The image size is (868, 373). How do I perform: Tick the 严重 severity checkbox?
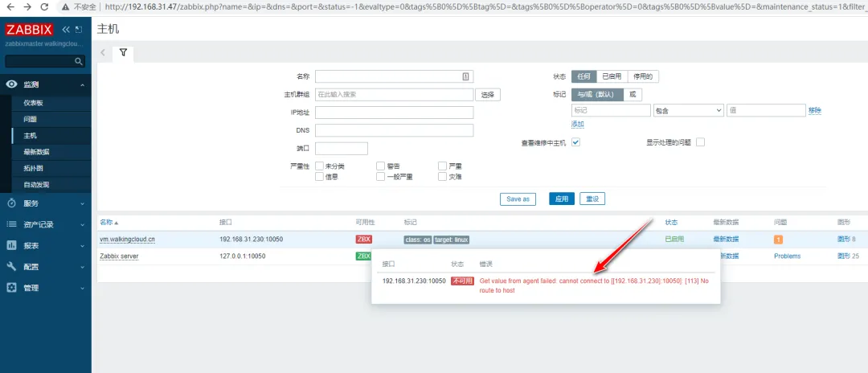(x=442, y=166)
